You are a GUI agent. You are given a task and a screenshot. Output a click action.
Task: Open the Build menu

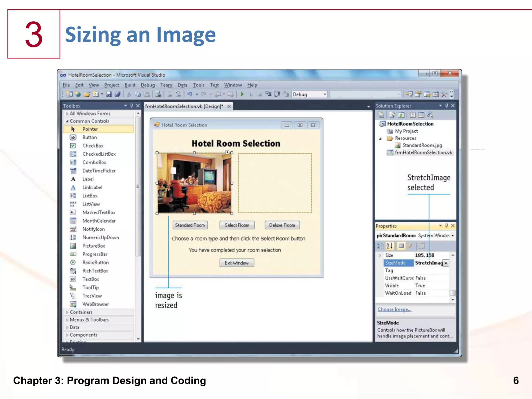(x=130, y=85)
